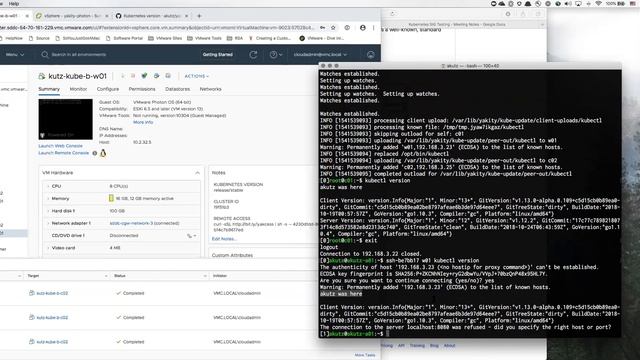Image resolution: width=640 pixels, height=360 pixels.
Task: Open the CD/DVD drive connect dropdown
Action: click(192, 236)
